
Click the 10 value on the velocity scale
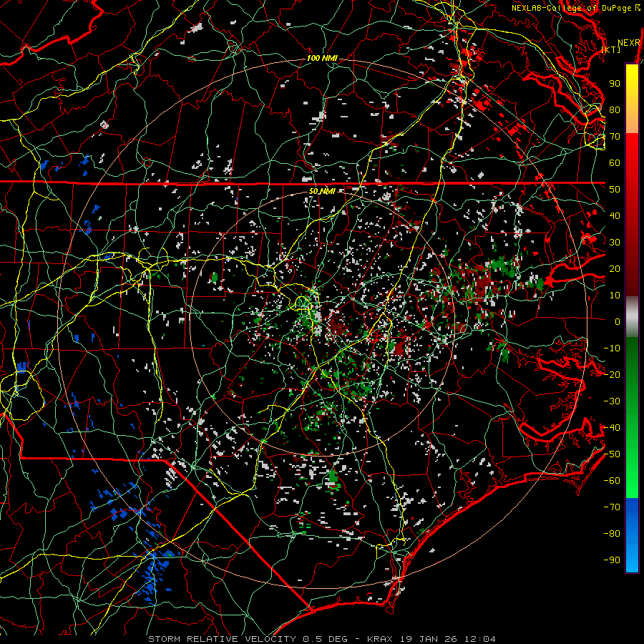click(615, 296)
